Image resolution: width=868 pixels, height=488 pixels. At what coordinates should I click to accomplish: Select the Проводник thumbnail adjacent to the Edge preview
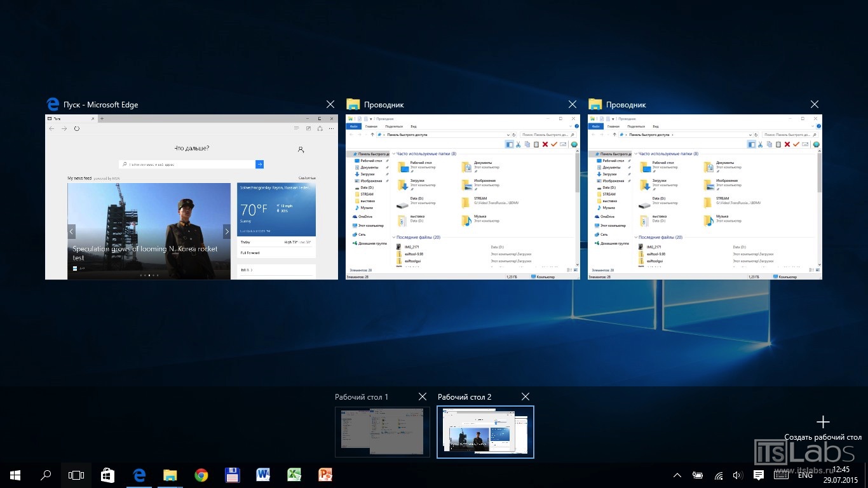click(x=463, y=197)
